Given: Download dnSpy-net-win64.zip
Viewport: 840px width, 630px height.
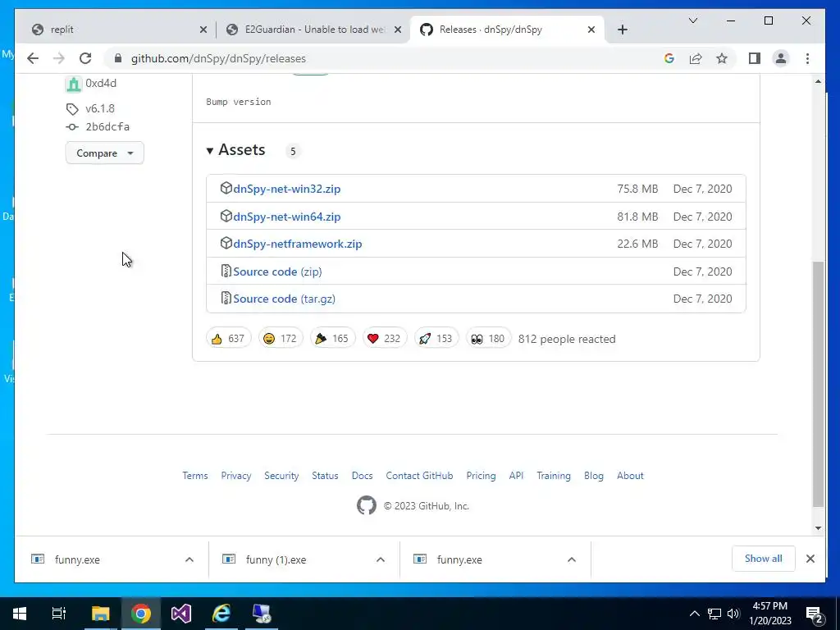Looking at the screenshot, I should coord(286,217).
